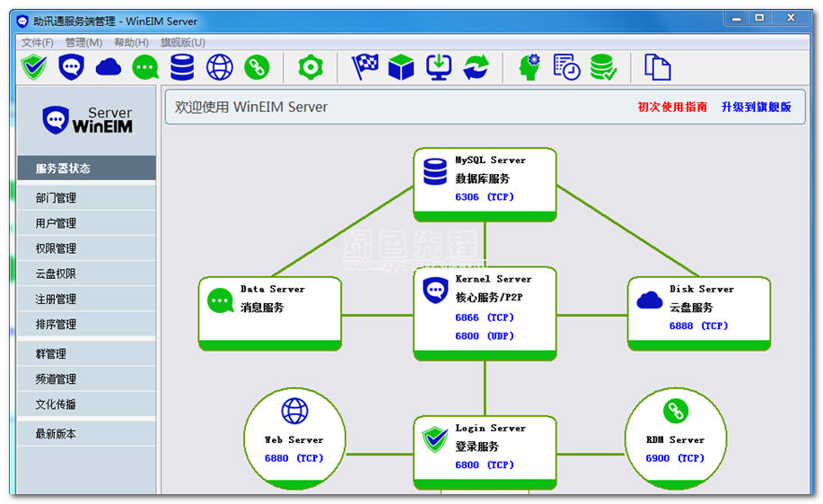The image size is (823, 504).
Task: Click Disk Server port 6888 (TCP)
Action: [x=698, y=326]
